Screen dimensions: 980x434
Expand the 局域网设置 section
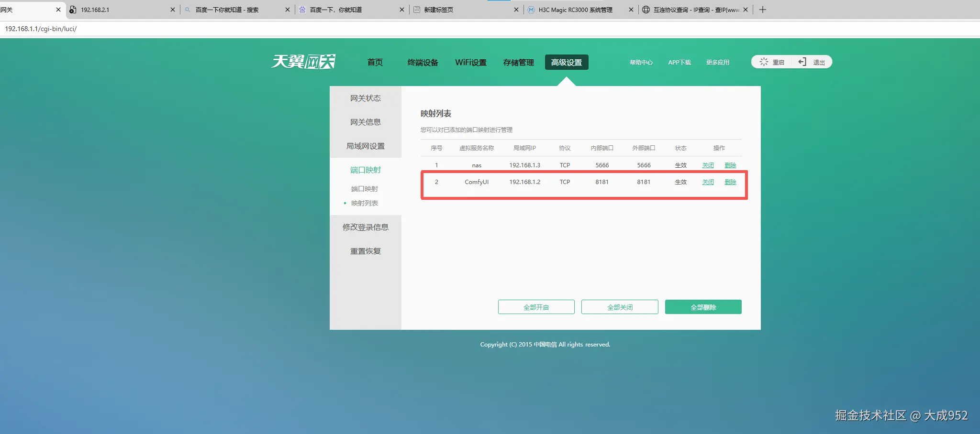366,146
